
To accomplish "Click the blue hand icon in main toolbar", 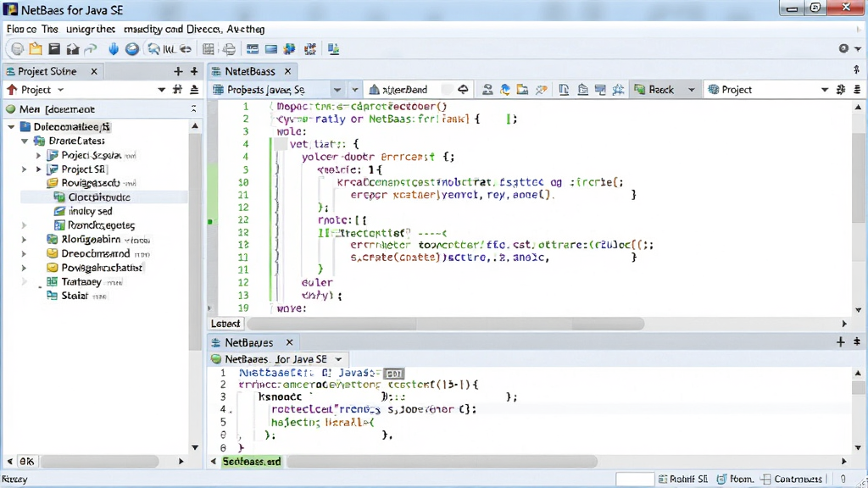I will tap(114, 48).
